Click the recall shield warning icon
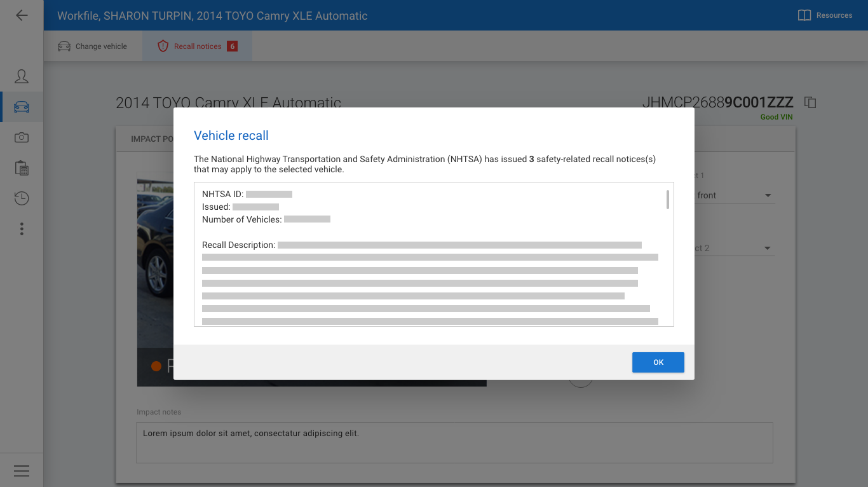The image size is (868, 487). (163, 46)
